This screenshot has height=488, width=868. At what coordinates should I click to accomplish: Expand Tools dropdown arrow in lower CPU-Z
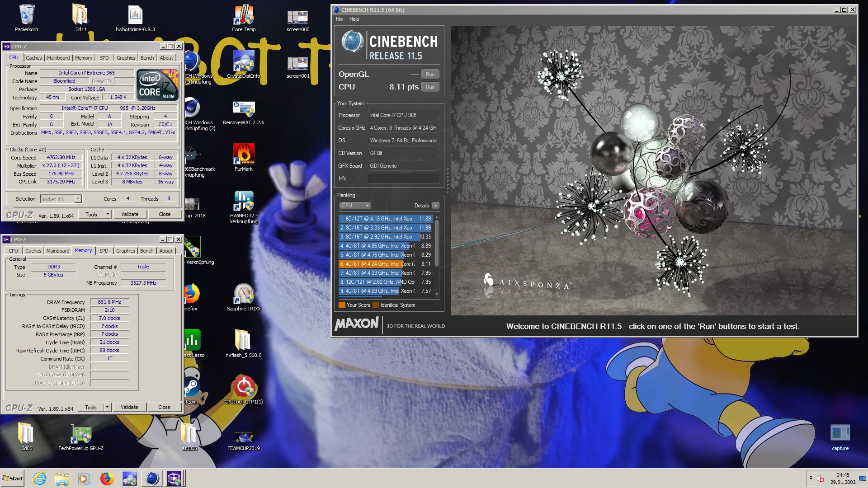[107, 407]
